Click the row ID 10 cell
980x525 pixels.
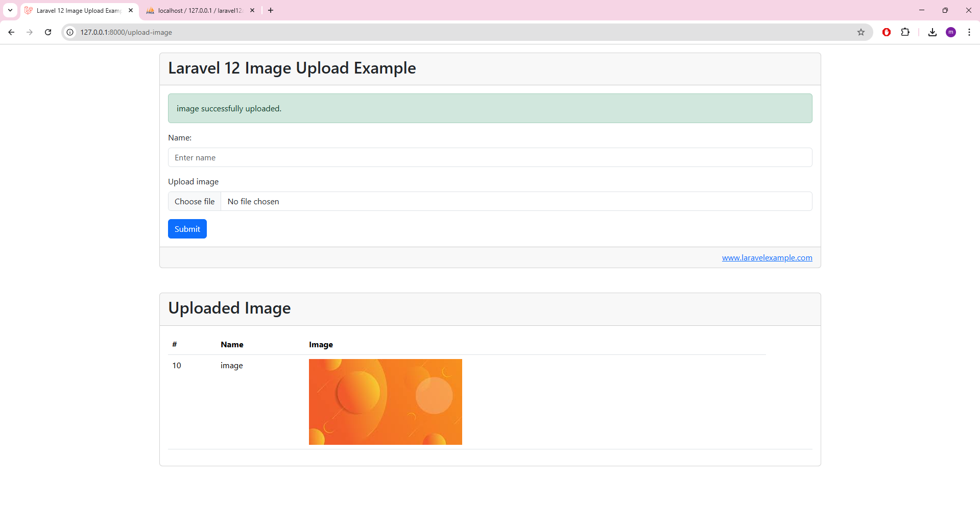[x=177, y=365]
